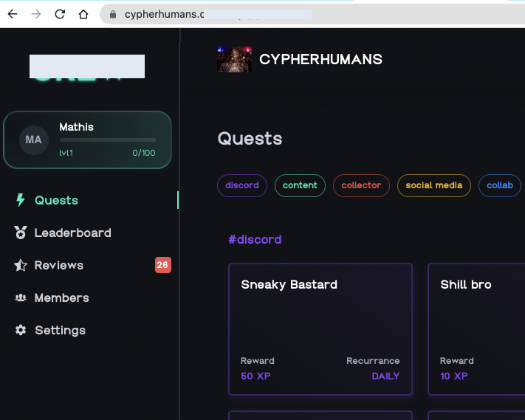Viewport: 525px width, 420px height.
Task: Click the lightning bolt Quests icon
Action: click(21, 200)
